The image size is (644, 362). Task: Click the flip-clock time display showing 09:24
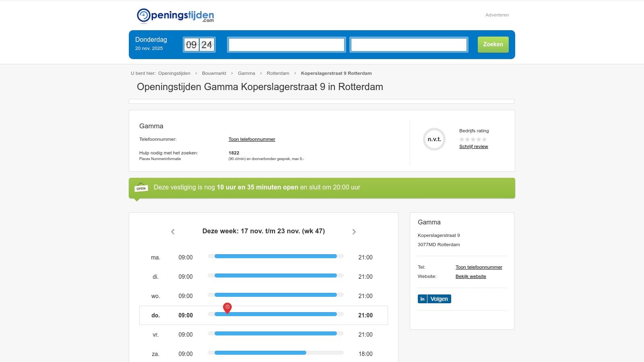[x=199, y=45]
